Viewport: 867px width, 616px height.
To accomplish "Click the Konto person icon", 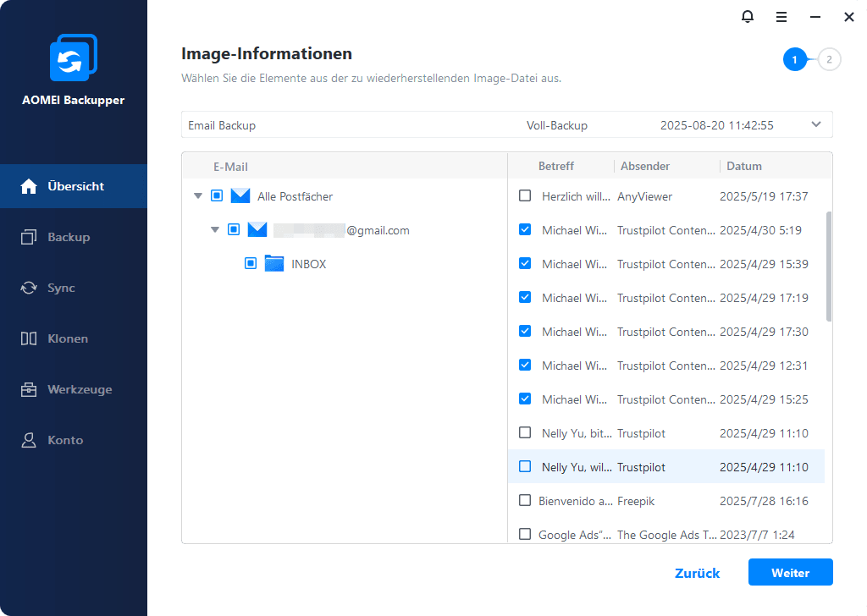I will pyautogui.click(x=29, y=440).
